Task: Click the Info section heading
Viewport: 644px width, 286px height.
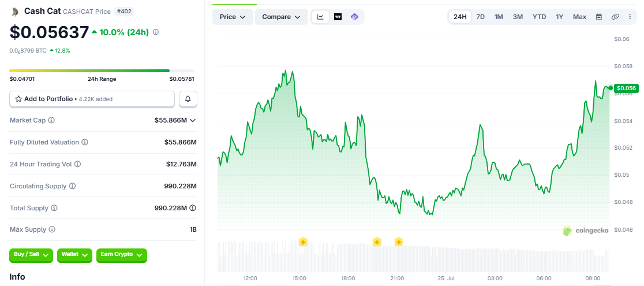Action: [17, 277]
